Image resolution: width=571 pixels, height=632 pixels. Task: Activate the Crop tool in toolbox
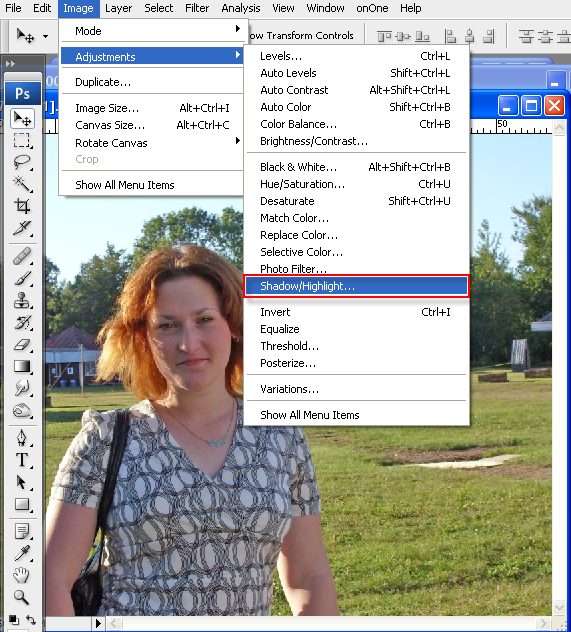[22, 206]
